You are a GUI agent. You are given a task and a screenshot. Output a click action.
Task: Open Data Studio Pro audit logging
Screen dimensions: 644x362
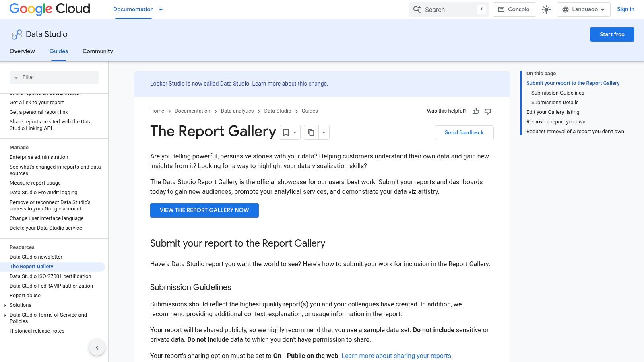tap(43, 193)
